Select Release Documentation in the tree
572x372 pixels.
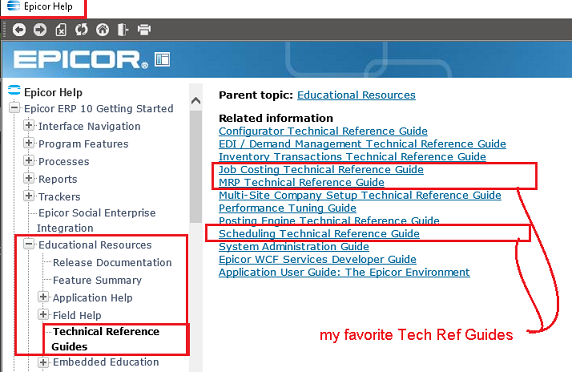pyautogui.click(x=112, y=262)
